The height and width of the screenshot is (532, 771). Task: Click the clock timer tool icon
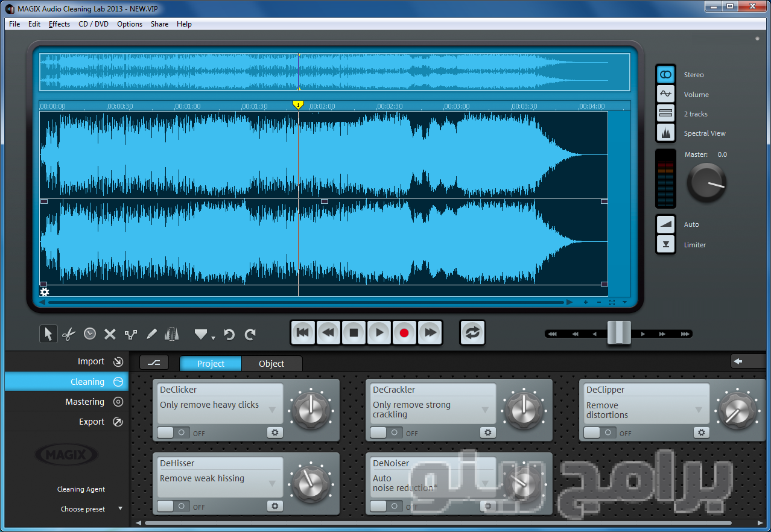[90, 333]
